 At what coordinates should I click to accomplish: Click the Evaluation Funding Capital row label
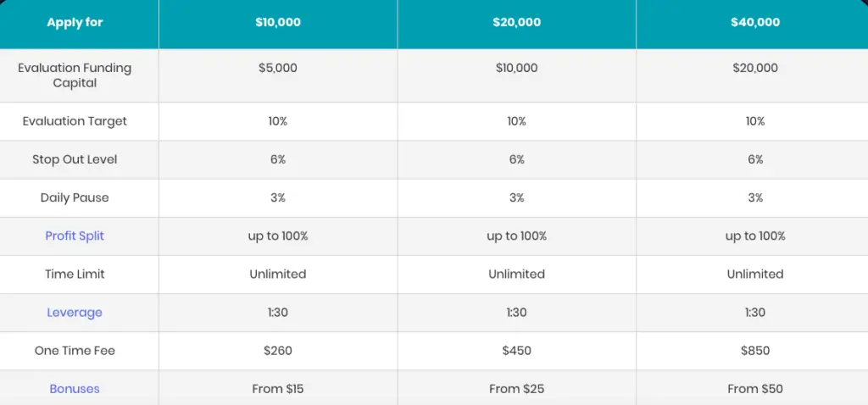(75, 75)
